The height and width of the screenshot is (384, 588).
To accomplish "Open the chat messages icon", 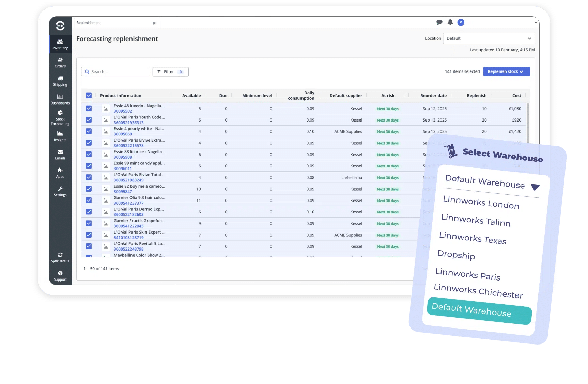I will 439,22.
